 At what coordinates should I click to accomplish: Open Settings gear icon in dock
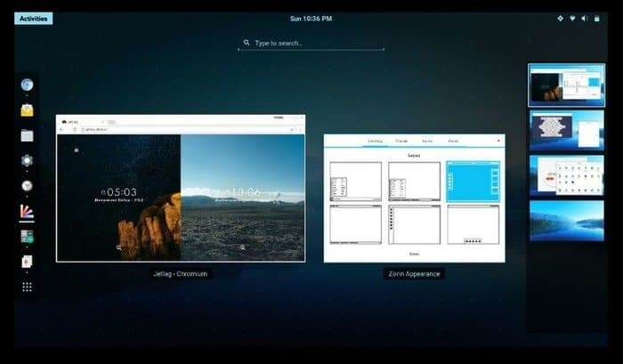tap(27, 160)
